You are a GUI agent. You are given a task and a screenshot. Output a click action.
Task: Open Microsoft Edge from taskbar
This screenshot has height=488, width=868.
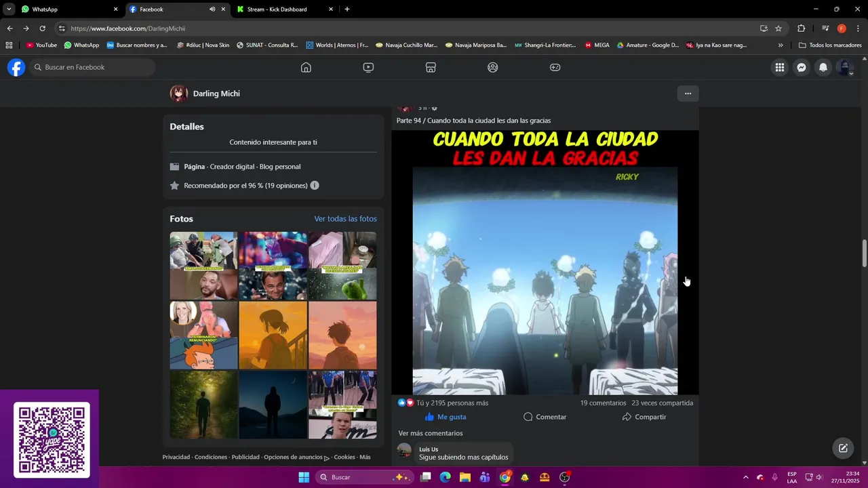[445, 477]
